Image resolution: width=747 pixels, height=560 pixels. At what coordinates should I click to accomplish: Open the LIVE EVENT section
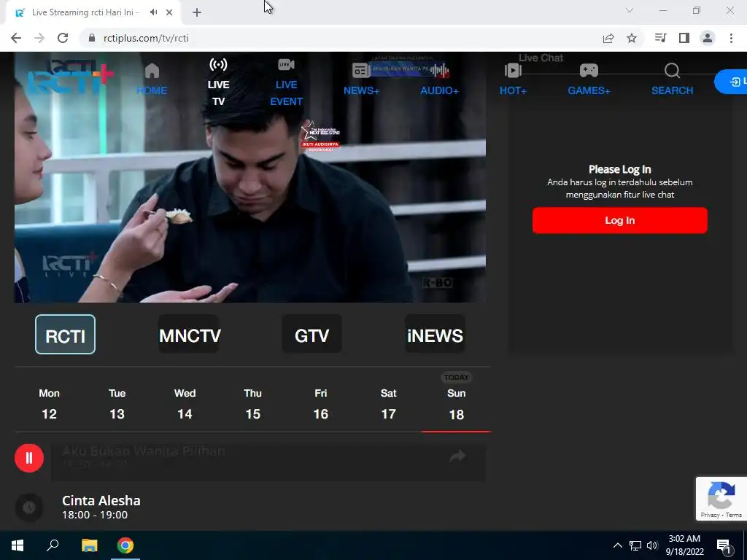pos(286,82)
